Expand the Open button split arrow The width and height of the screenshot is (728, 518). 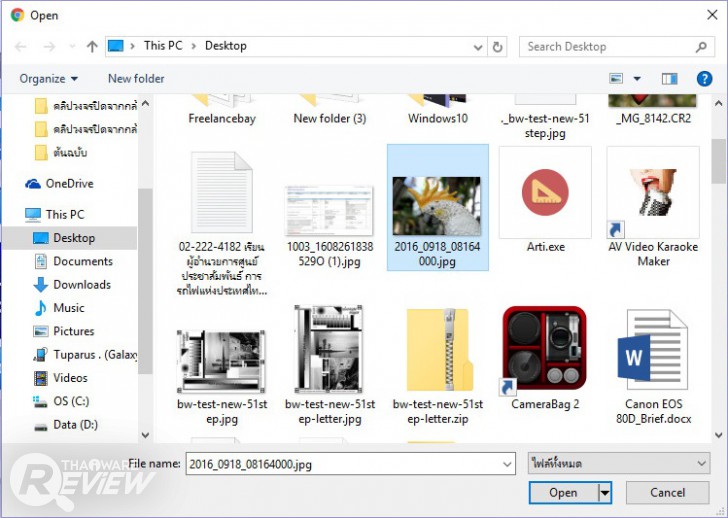(604, 492)
